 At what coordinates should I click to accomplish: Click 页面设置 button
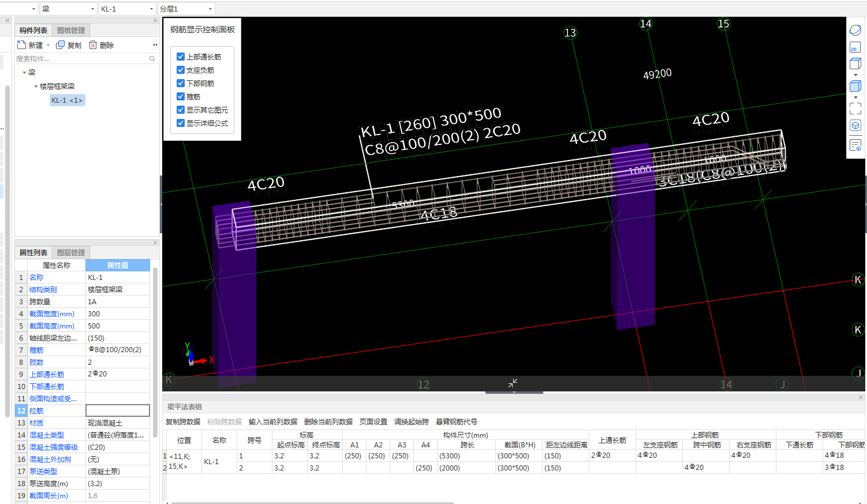[x=373, y=422]
